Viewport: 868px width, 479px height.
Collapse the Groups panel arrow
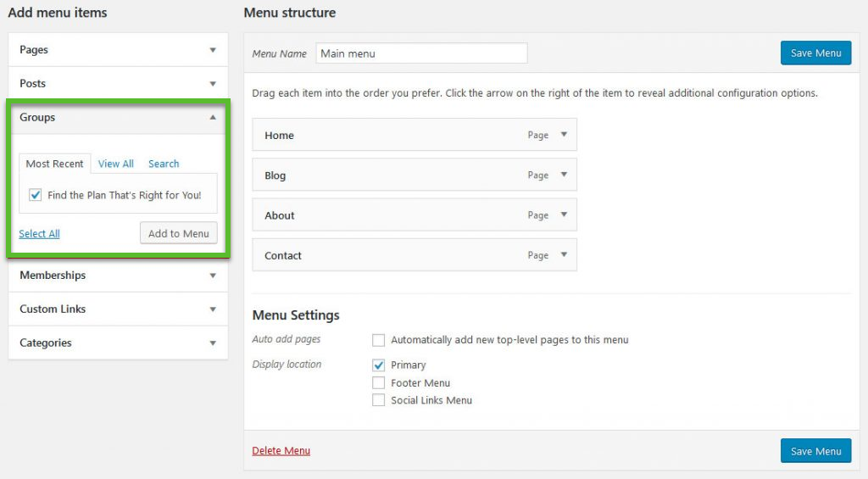click(213, 118)
